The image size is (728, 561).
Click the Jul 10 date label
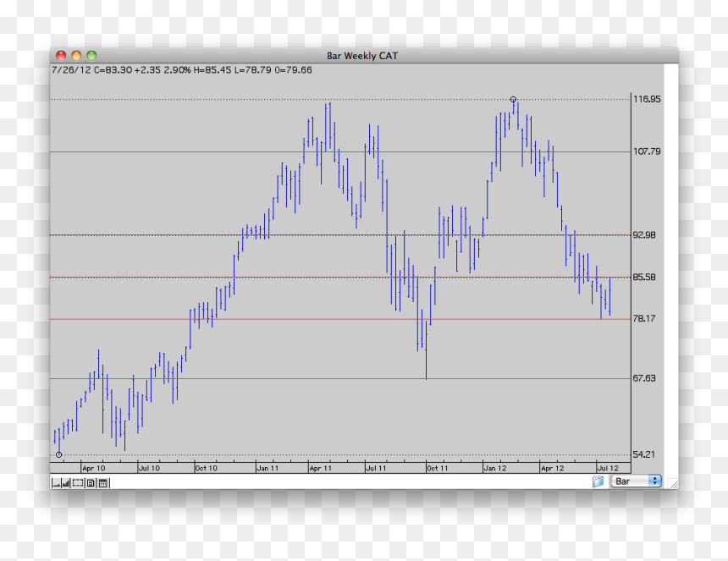pyautogui.click(x=149, y=468)
